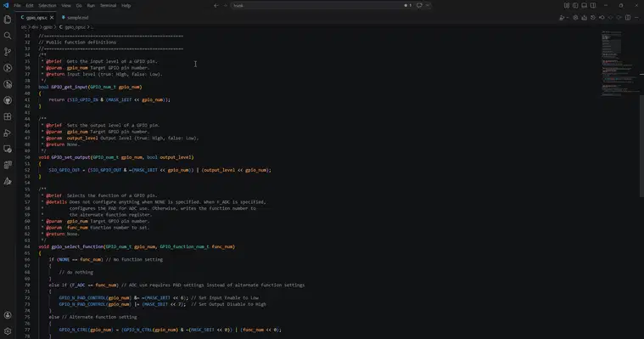Open the Extensions view

pyautogui.click(x=8, y=117)
